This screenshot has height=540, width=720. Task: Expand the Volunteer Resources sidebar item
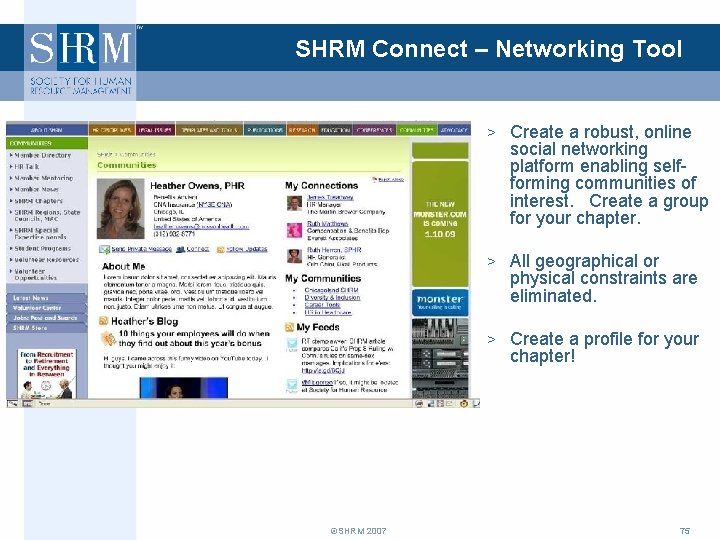click(46, 259)
